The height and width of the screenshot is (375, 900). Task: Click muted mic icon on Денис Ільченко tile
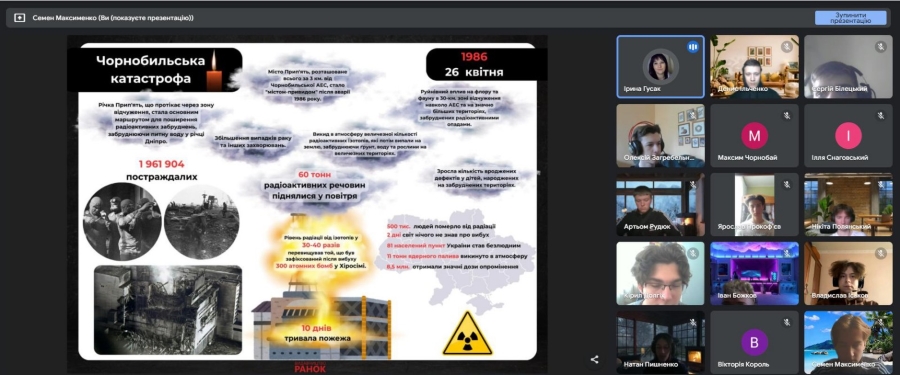[x=787, y=46]
